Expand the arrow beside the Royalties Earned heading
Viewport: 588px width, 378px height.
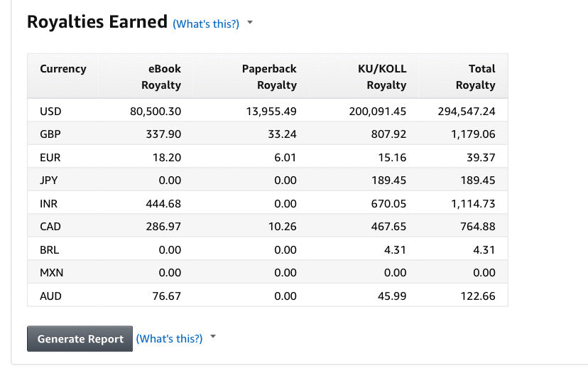pyautogui.click(x=250, y=23)
